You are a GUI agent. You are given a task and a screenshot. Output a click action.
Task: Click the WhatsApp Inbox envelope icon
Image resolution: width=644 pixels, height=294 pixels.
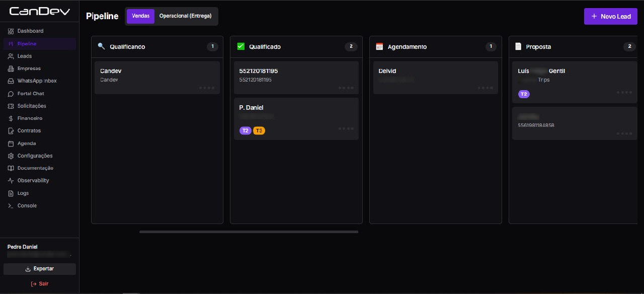tap(11, 81)
